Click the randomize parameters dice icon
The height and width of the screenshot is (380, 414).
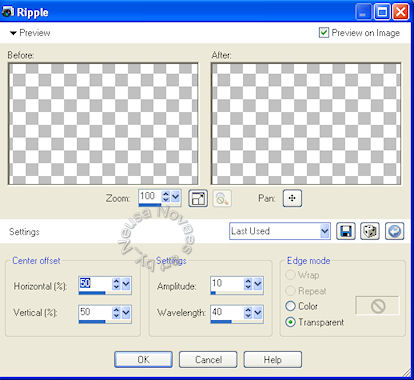pyautogui.click(x=370, y=231)
